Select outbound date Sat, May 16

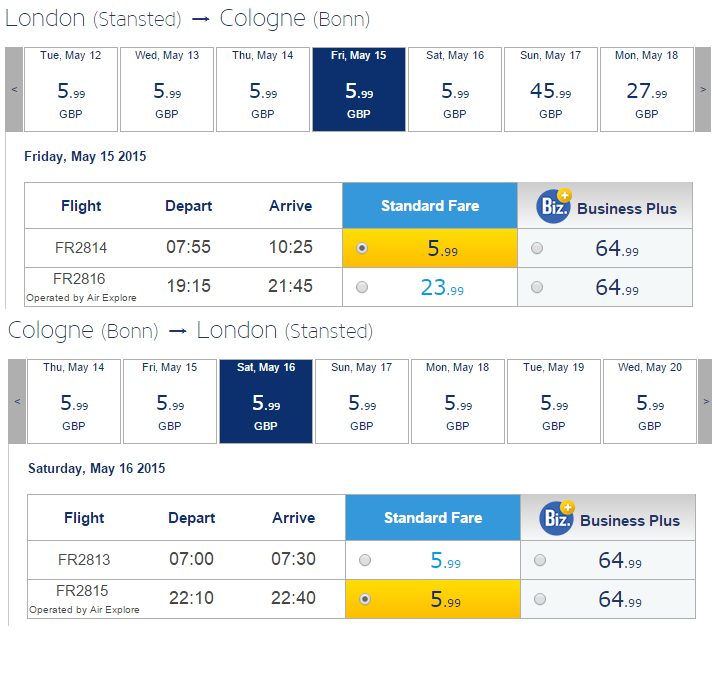[x=455, y=89]
